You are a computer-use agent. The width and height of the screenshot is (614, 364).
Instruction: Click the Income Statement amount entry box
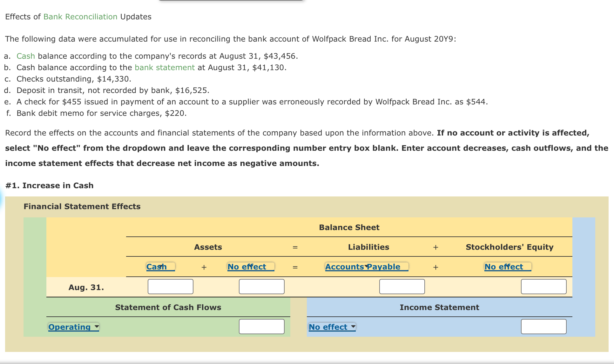click(543, 327)
